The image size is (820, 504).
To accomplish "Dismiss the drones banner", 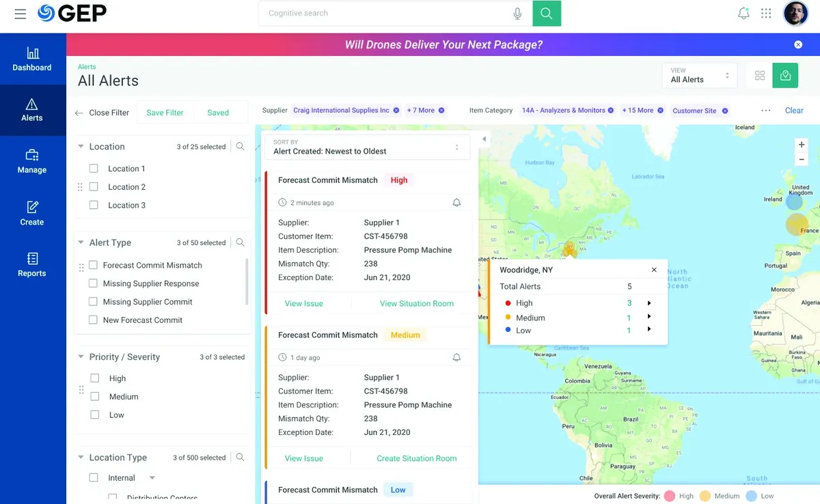I will coord(798,44).
